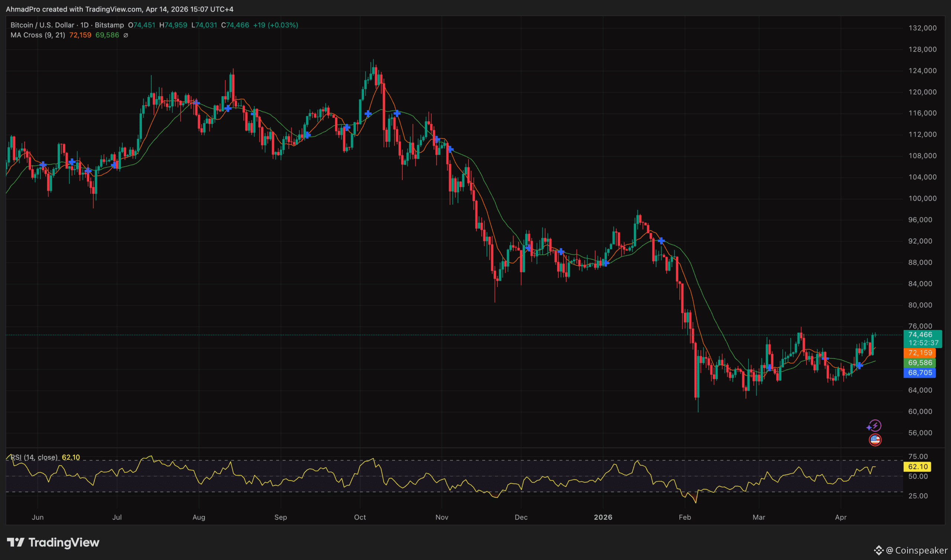The height and width of the screenshot is (560, 951).
Task: Click the blue MA cross marker in April
Action: point(859,365)
